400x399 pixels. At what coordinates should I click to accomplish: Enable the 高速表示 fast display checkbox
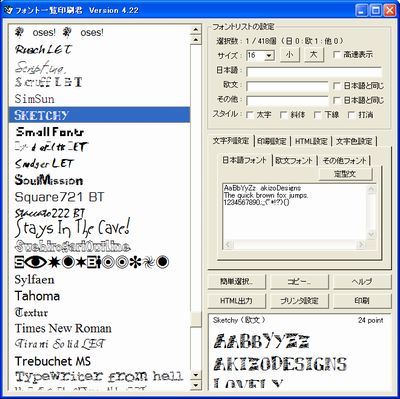pyautogui.click(x=337, y=54)
